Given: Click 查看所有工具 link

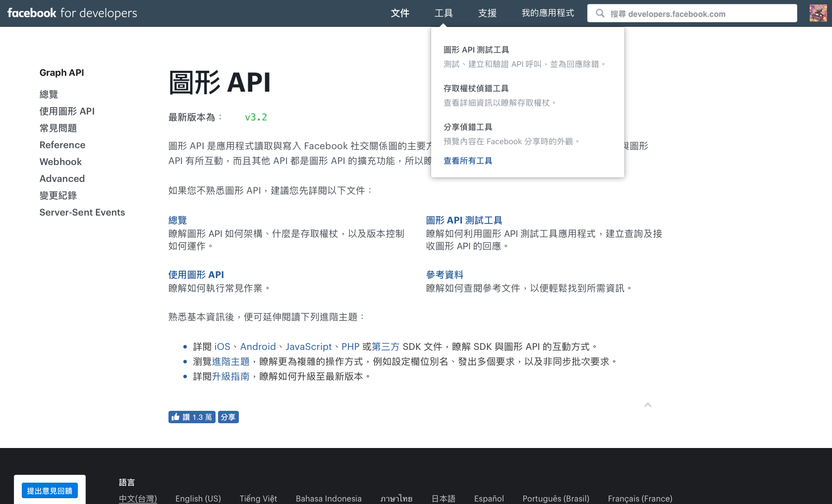Looking at the screenshot, I should (468, 161).
